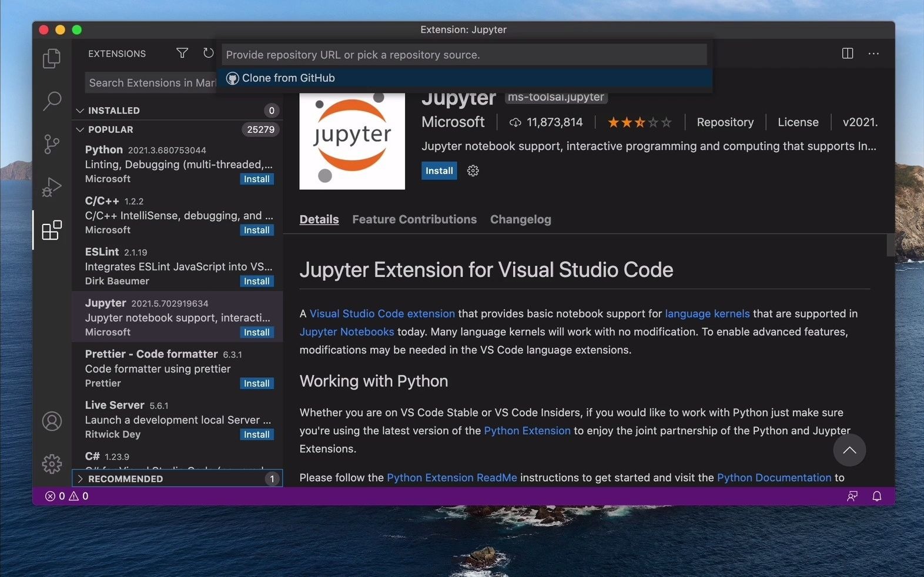Open the Python Extension ReadMe link
This screenshot has width=924, height=577.
(452, 478)
